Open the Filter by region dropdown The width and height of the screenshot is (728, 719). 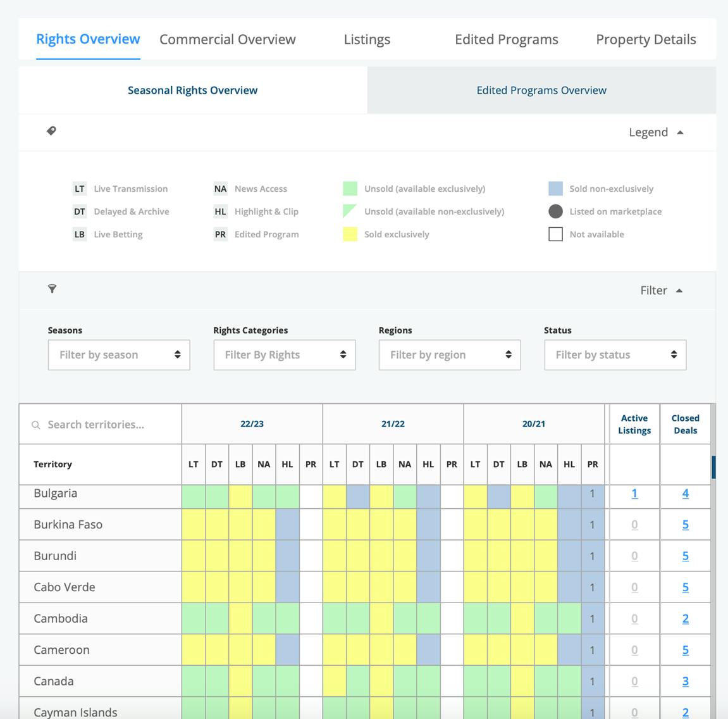pos(450,355)
